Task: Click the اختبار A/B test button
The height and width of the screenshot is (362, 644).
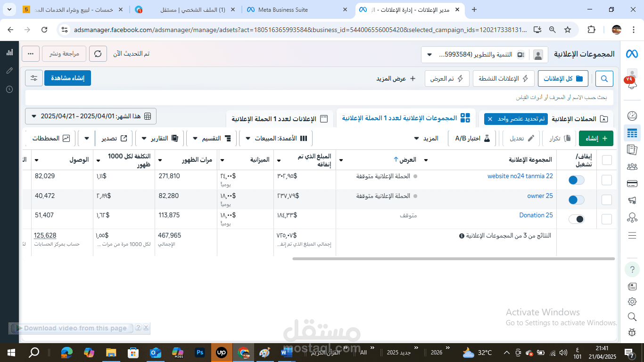Action: (x=472, y=138)
